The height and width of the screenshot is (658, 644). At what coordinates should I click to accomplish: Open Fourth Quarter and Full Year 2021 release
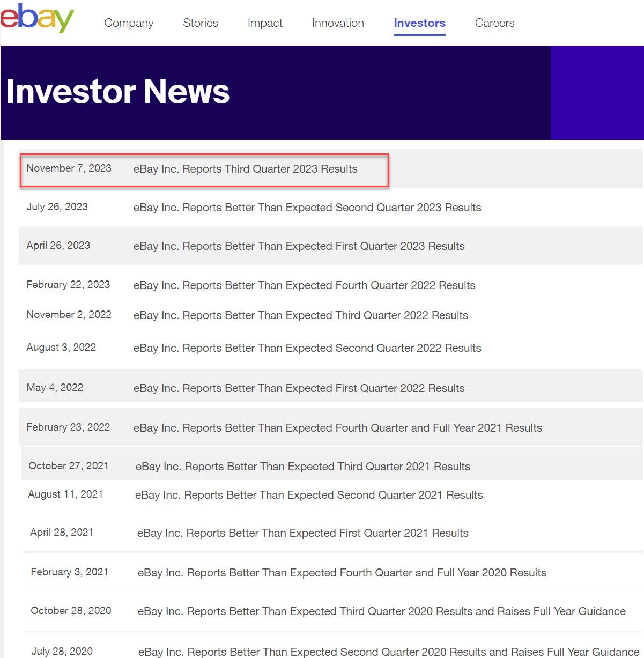[338, 428]
